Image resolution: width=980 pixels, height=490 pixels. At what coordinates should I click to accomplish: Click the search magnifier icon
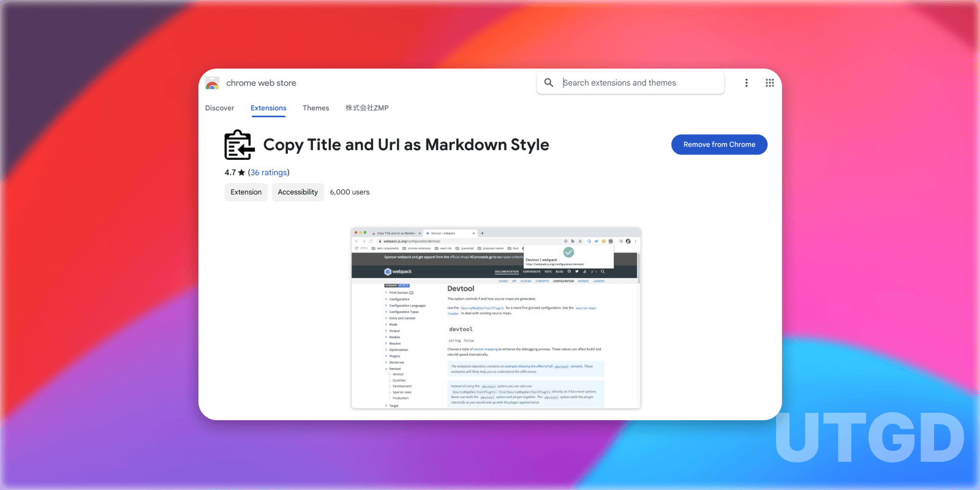549,83
